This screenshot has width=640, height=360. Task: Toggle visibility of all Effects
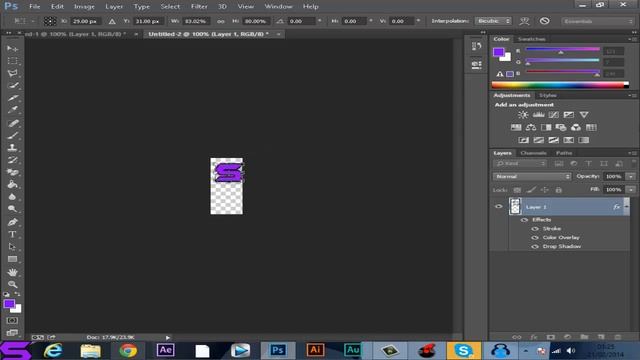pos(524,220)
